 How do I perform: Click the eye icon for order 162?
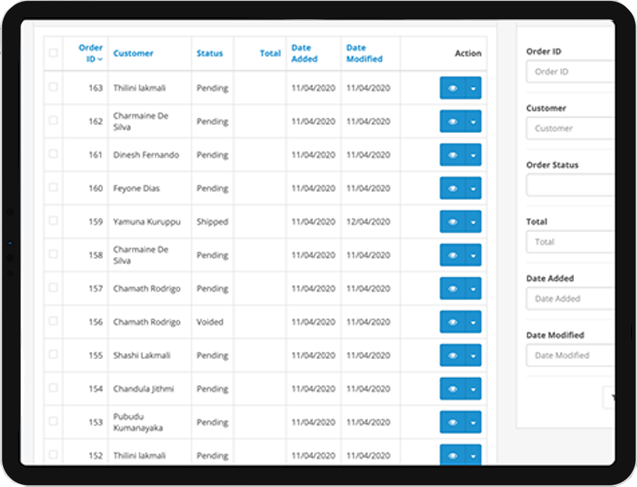click(452, 122)
